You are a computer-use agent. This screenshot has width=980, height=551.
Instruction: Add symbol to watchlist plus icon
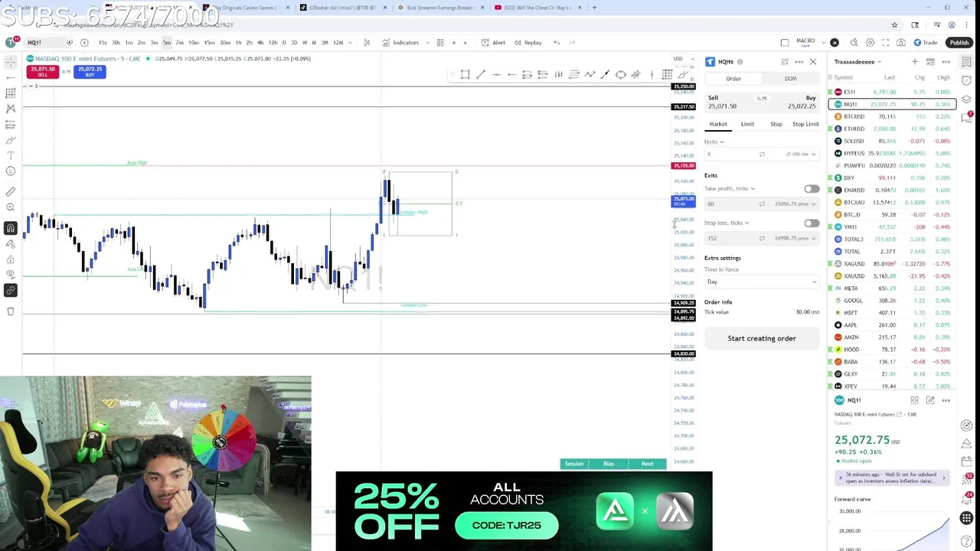coord(914,62)
